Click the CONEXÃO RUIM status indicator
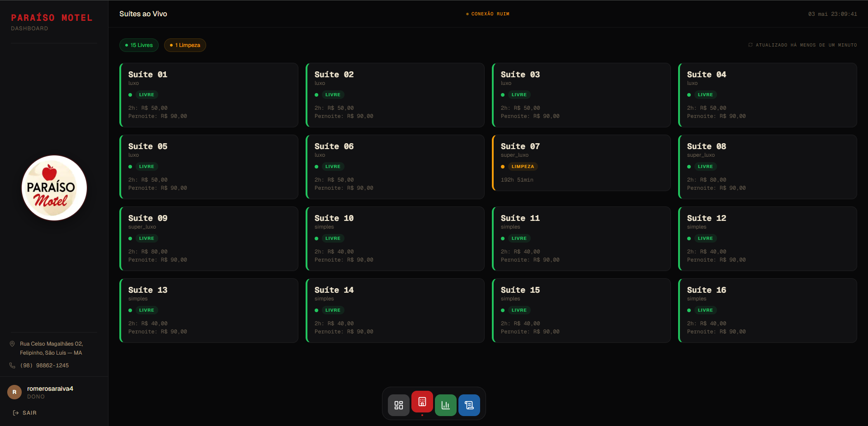 [488, 14]
